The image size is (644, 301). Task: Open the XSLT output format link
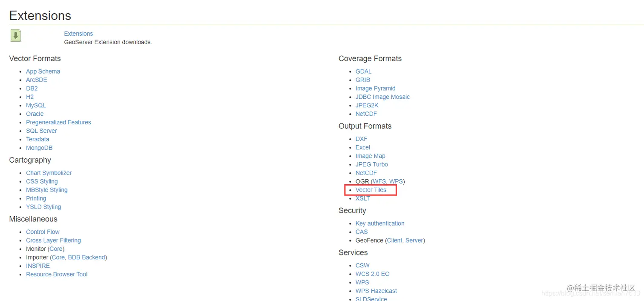(x=363, y=198)
